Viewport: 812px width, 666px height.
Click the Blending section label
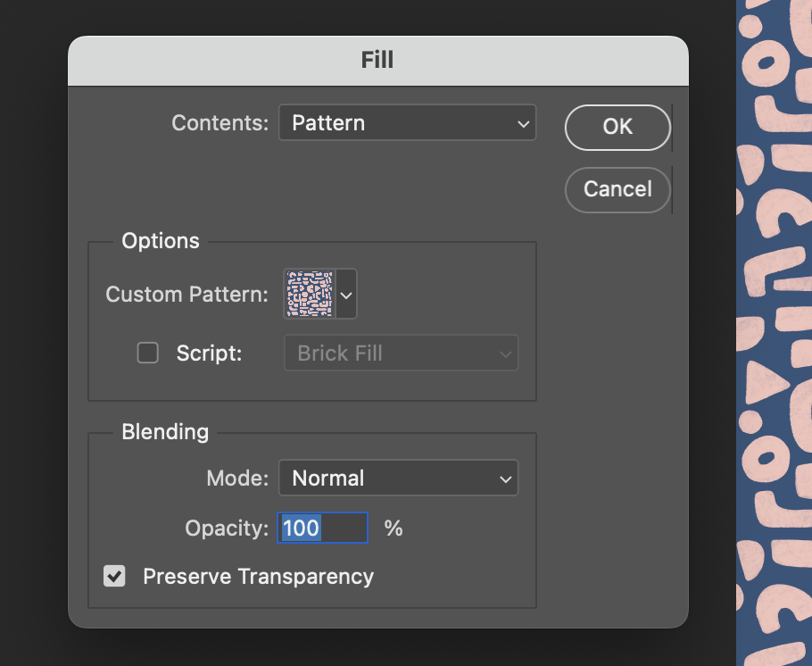pyautogui.click(x=165, y=431)
